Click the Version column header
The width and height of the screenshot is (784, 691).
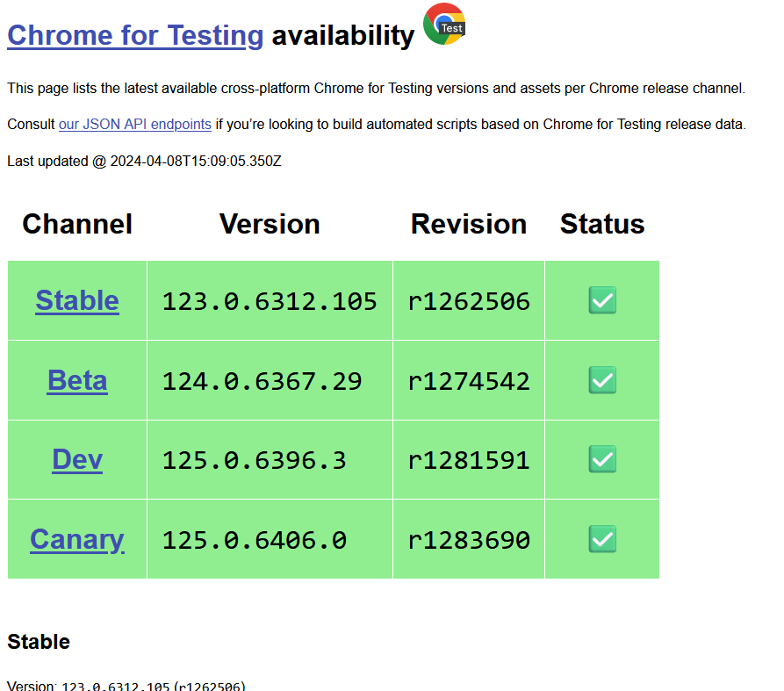pyautogui.click(x=270, y=224)
